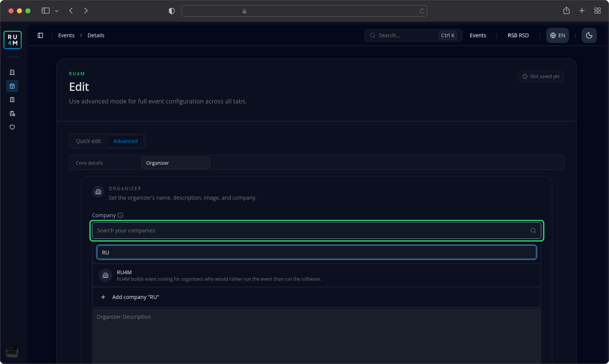Open the shield icon in sidebar
The height and width of the screenshot is (364, 609).
tap(12, 127)
